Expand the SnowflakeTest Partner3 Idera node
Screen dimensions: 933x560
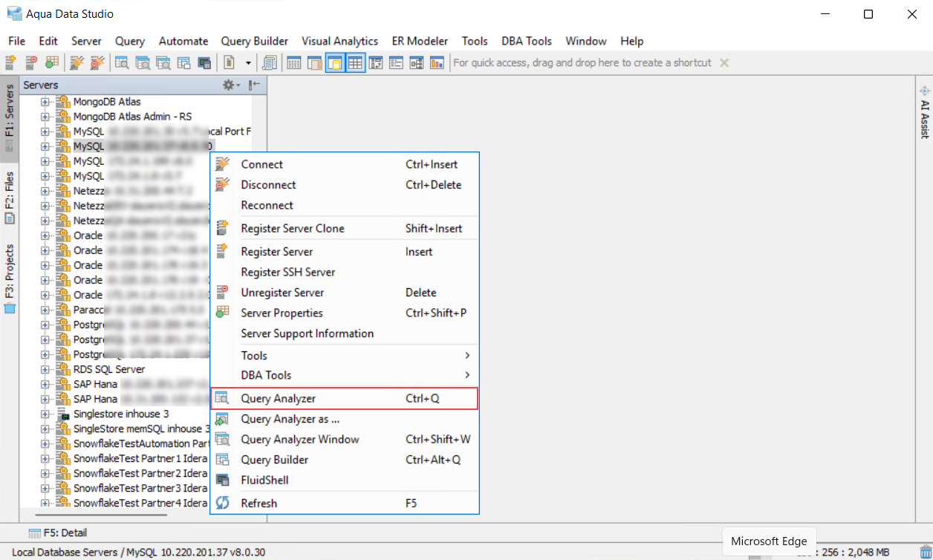tap(45, 488)
